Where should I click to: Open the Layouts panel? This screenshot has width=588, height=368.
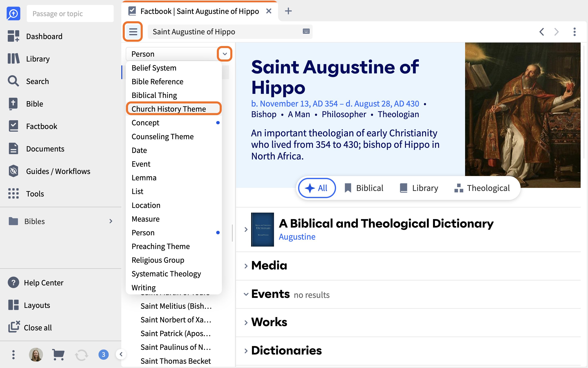click(29, 305)
